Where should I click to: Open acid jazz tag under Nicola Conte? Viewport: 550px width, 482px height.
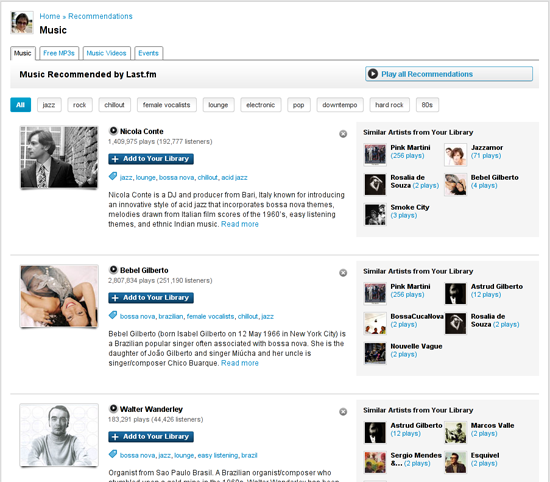click(234, 178)
